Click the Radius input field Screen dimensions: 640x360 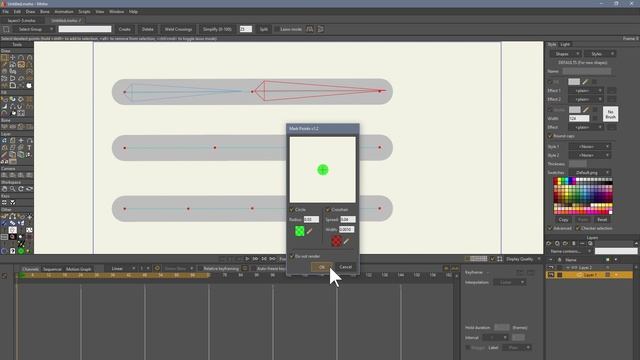click(311, 220)
